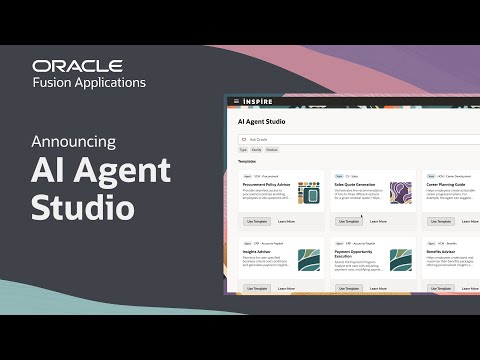This screenshot has height=360, width=480.
Task: Open the hamburger menu beside INSPIRE
Action: click(x=236, y=101)
